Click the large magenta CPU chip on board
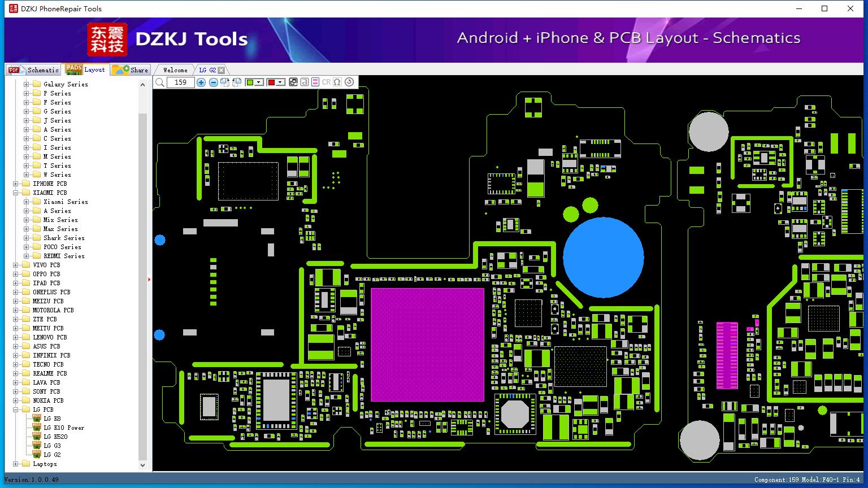Screen dimensions: 868x488 pos(427,345)
